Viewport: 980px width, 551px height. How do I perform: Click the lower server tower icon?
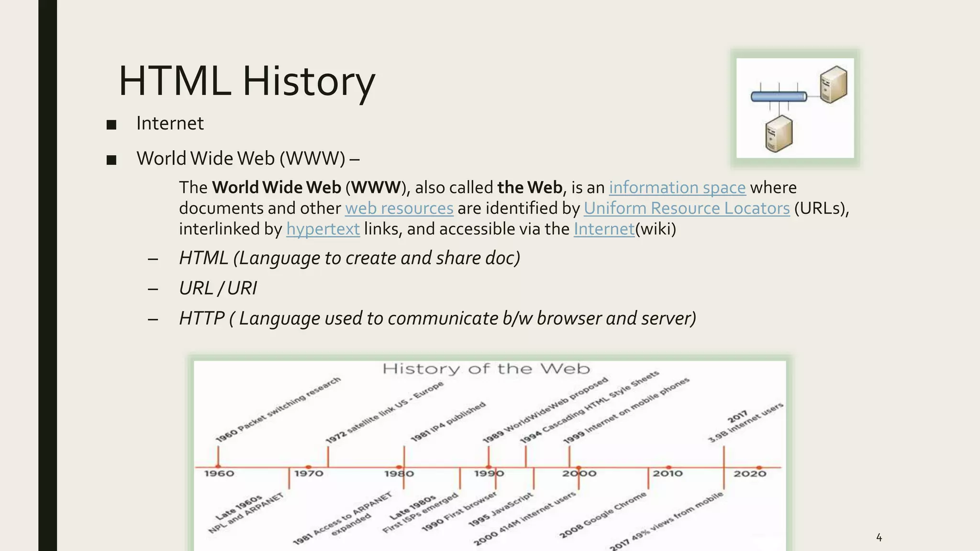[779, 134]
